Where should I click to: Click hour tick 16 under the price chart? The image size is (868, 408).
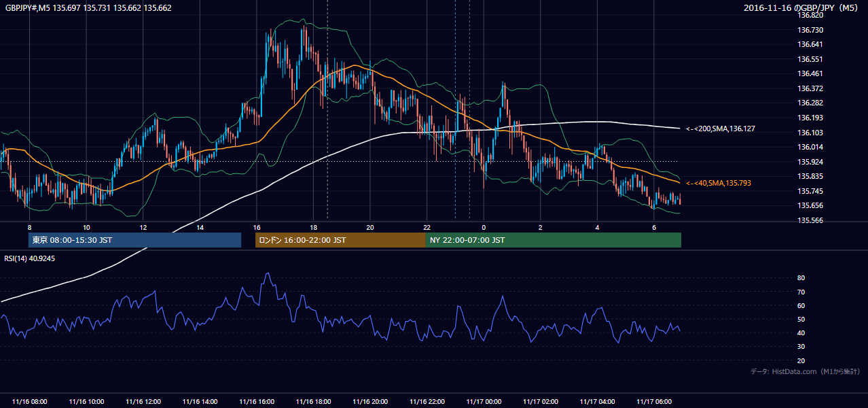coord(257,227)
